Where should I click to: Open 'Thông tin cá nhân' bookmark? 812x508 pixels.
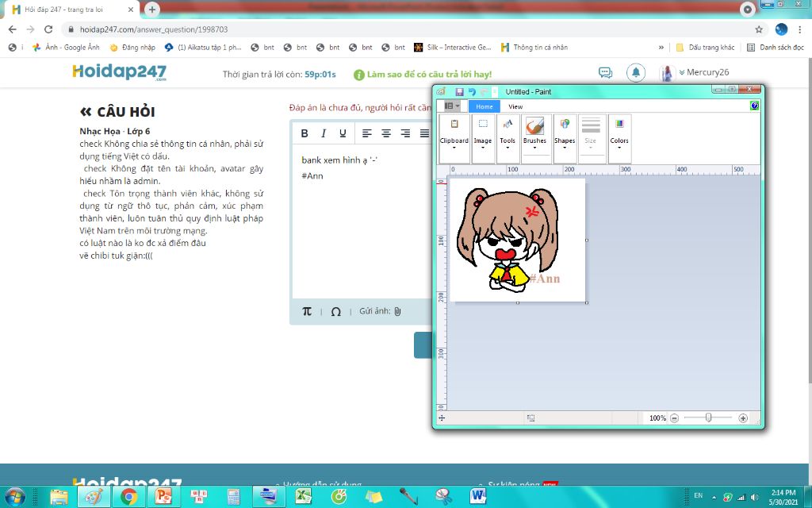[534, 47]
